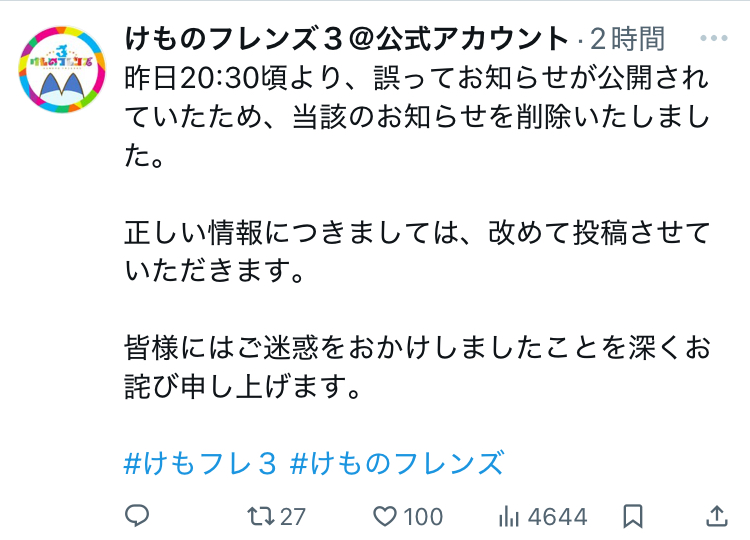Viewport: 750px width, 540px height.
Task: Open the #けものフレンズ hashtag
Action: 396,463
